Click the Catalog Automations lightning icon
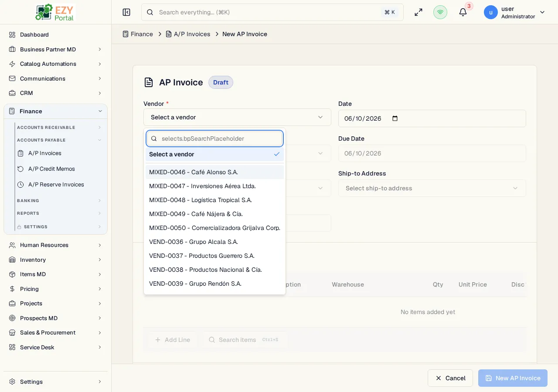Viewport: 558px width, 392px height. click(x=12, y=64)
